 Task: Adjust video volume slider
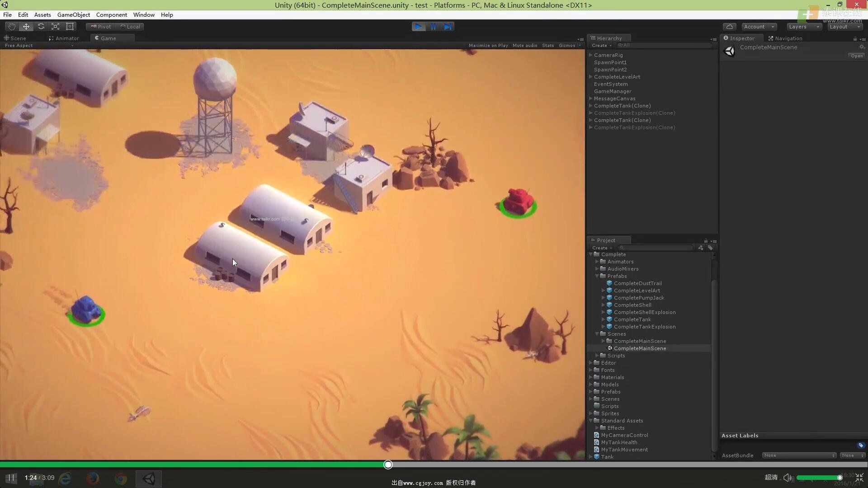pyautogui.click(x=819, y=478)
